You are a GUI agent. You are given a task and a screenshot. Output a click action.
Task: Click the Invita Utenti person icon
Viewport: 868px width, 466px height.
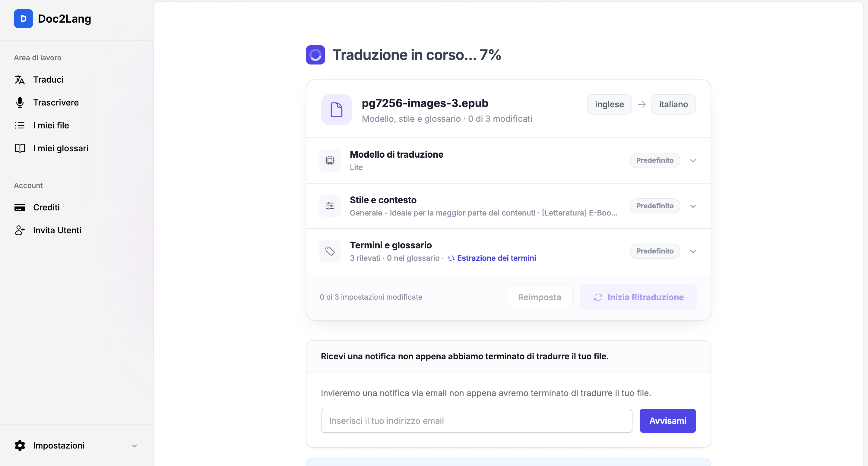pos(20,230)
